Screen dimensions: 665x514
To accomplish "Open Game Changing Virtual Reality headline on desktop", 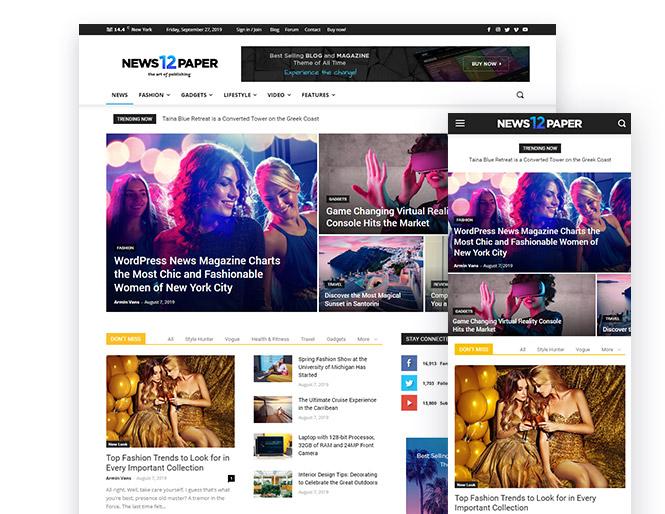I will (x=387, y=217).
